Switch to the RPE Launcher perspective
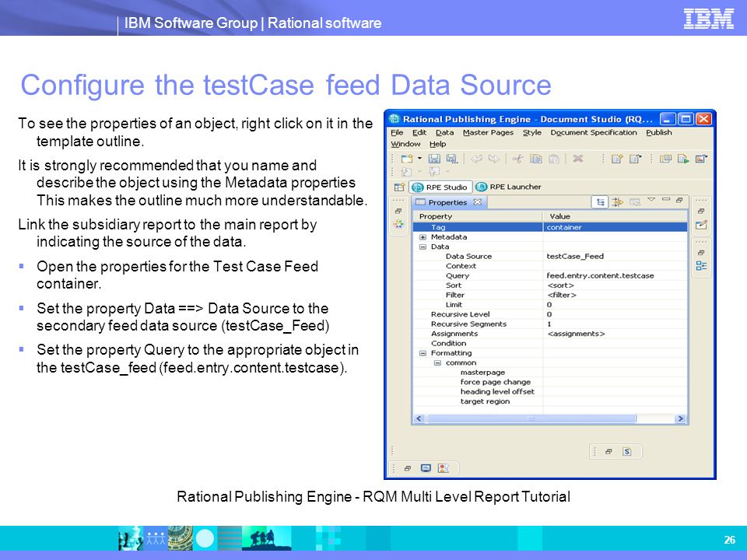Screen dimensions: 747x560 509,187
